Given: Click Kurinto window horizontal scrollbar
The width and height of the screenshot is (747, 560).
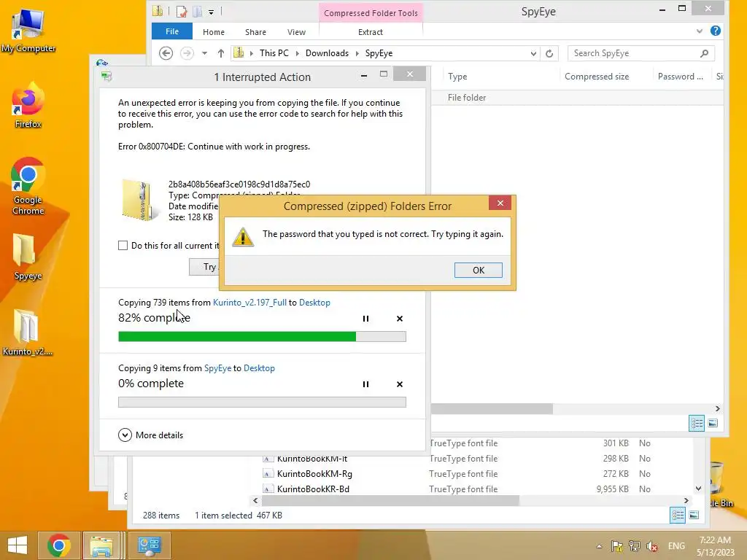Looking at the screenshot, I should coord(390,500).
